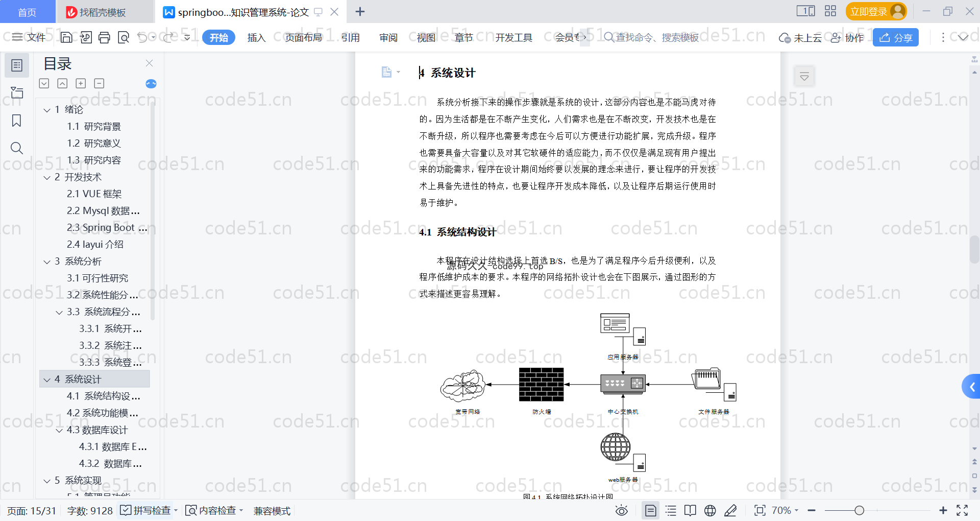Viewport: 980px width, 521px height.
Task: Collapse the 4 系统设计 outline section
Action: coord(47,380)
